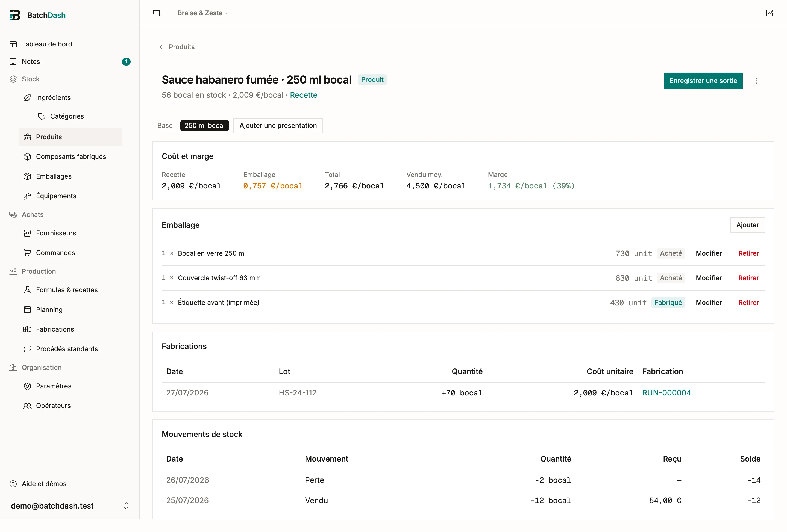
Task: Click Ajouter une présentation button
Action: pos(278,126)
